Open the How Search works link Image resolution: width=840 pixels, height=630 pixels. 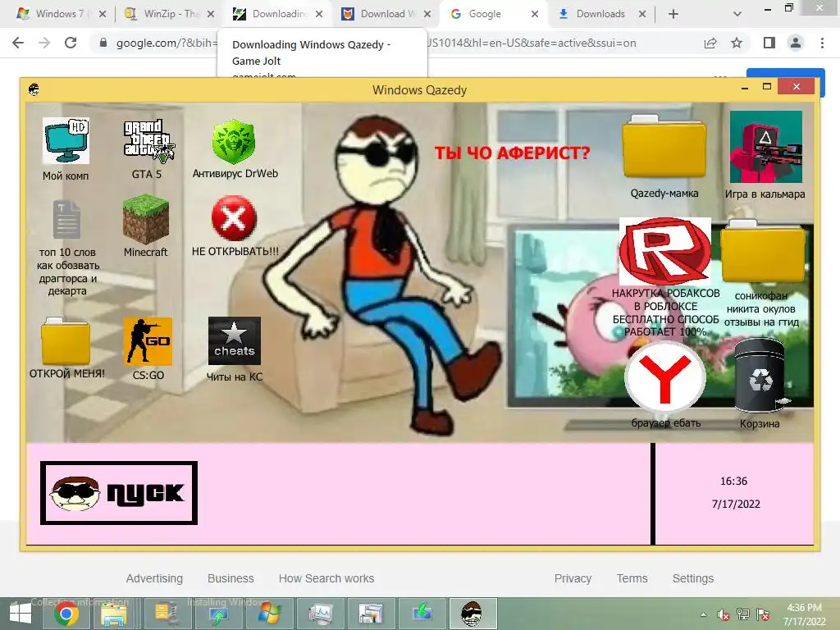tap(326, 578)
